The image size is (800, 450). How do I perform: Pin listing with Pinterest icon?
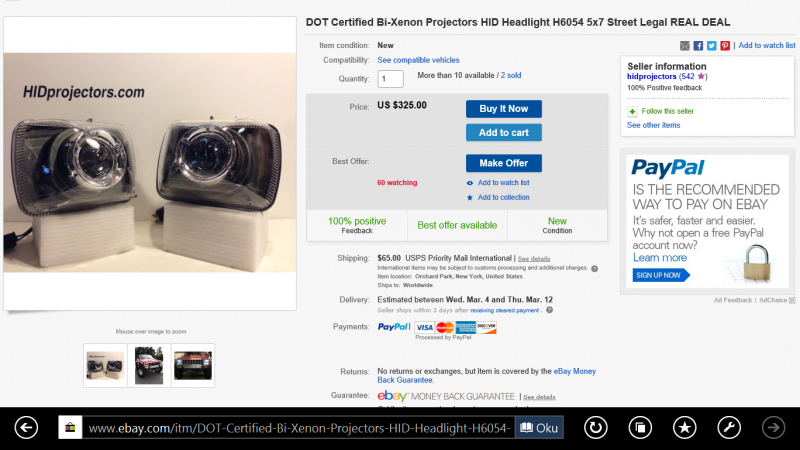725,46
